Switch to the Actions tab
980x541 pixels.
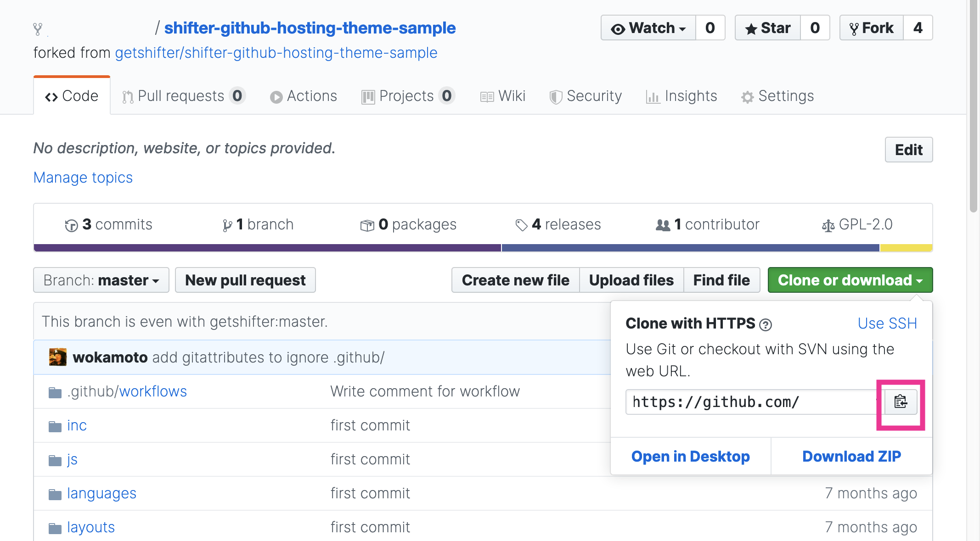304,96
